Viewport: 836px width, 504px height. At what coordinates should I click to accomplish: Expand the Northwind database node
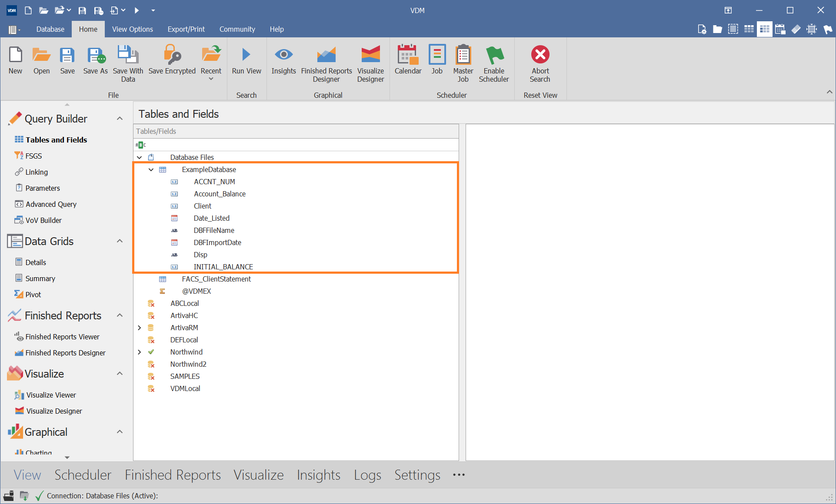tap(139, 352)
